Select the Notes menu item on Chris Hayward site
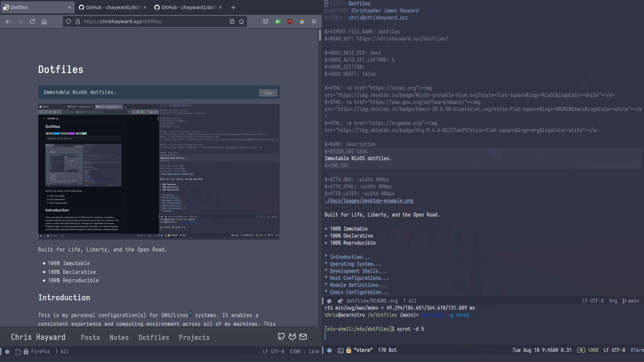This screenshot has height=362, width=644. [119, 338]
